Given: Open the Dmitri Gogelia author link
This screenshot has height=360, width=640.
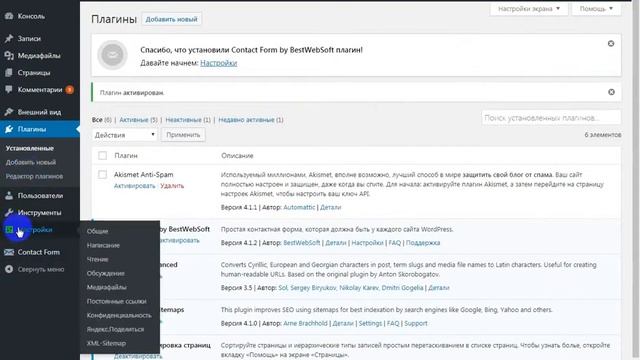Looking at the screenshot, I should [402, 287].
